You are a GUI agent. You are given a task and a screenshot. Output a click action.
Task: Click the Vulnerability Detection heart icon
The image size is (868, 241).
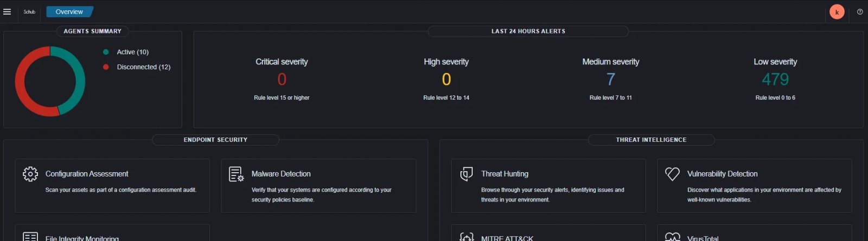coord(672,174)
